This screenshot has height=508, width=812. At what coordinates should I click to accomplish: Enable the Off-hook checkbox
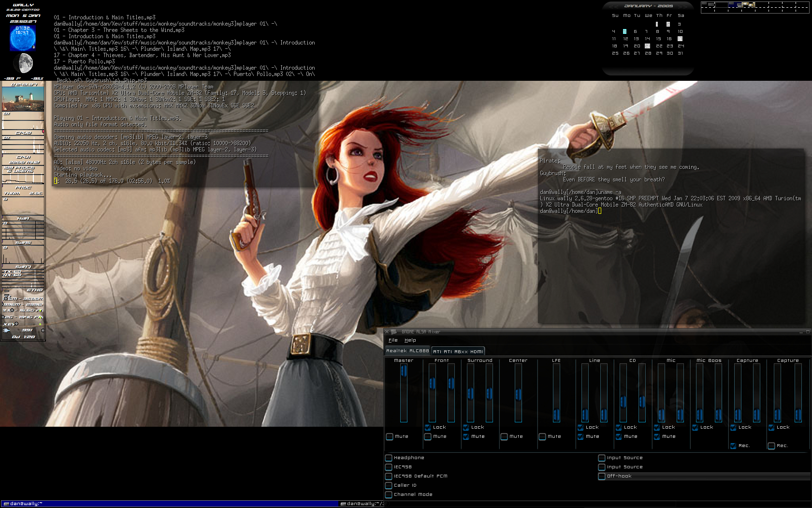pos(602,476)
